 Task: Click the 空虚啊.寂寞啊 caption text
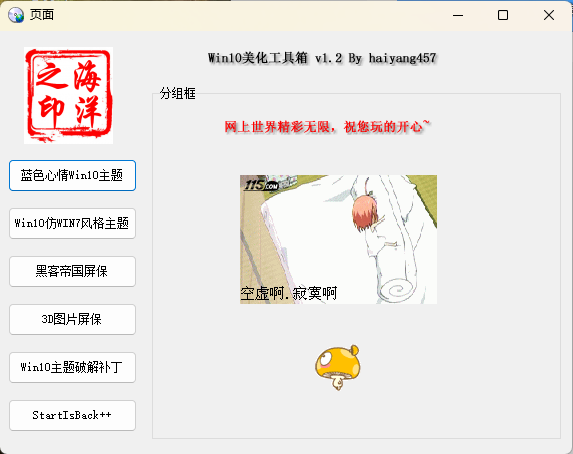tap(289, 294)
